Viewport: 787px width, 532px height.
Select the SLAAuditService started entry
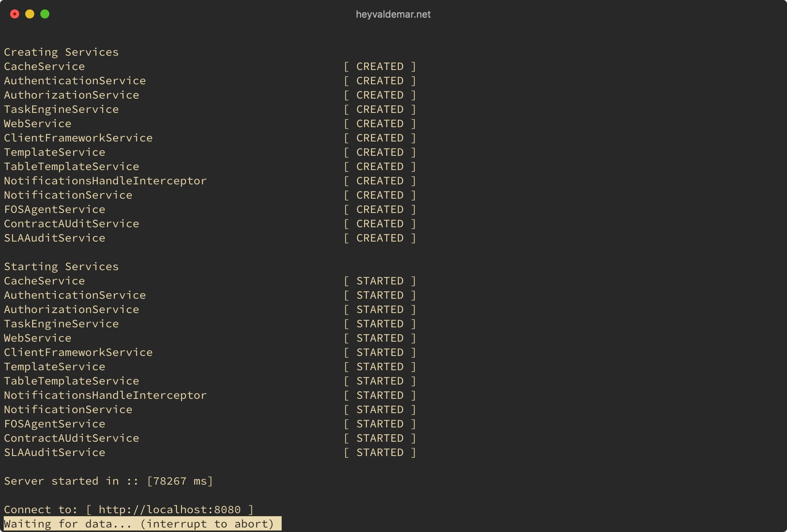(x=211, y=452)
